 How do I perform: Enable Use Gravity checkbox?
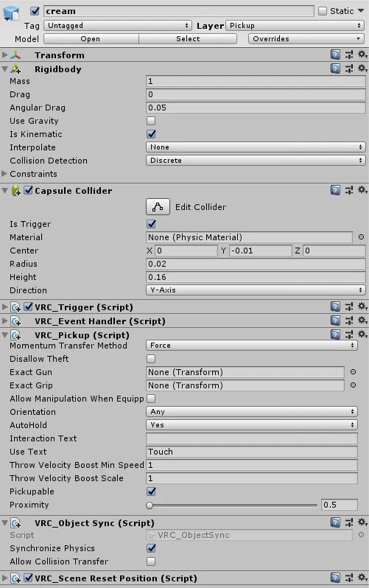(x=151, y=121)
